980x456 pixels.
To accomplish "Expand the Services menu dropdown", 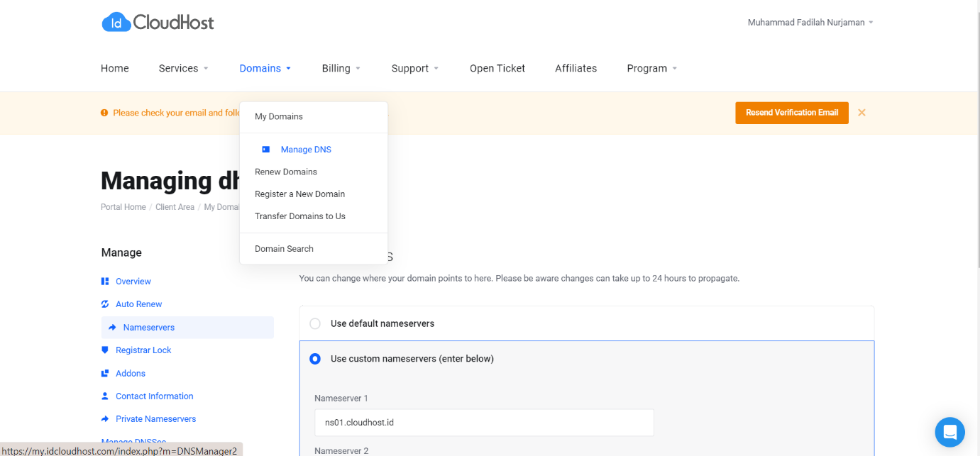I will [184, 68].
